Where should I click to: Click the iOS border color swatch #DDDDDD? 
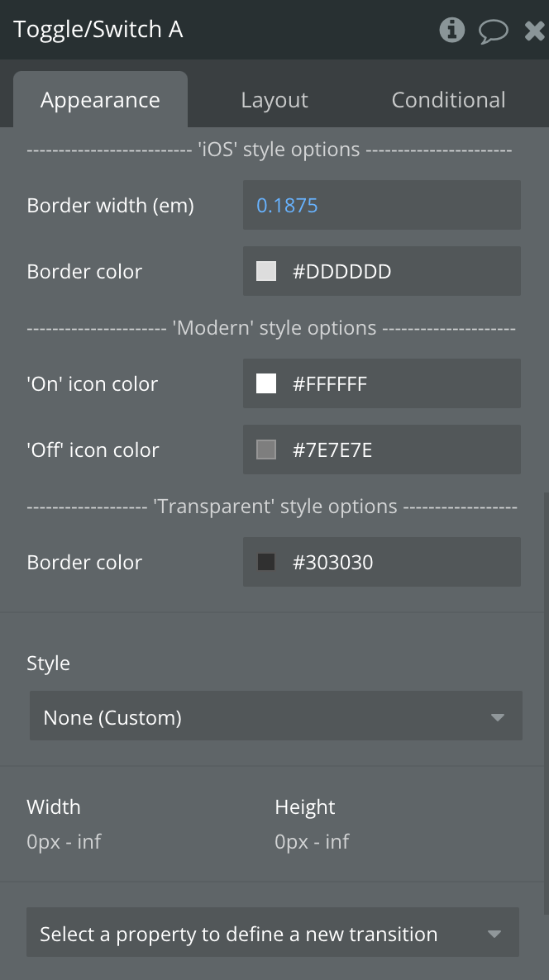pyautogui.click(x=266, y=271)
